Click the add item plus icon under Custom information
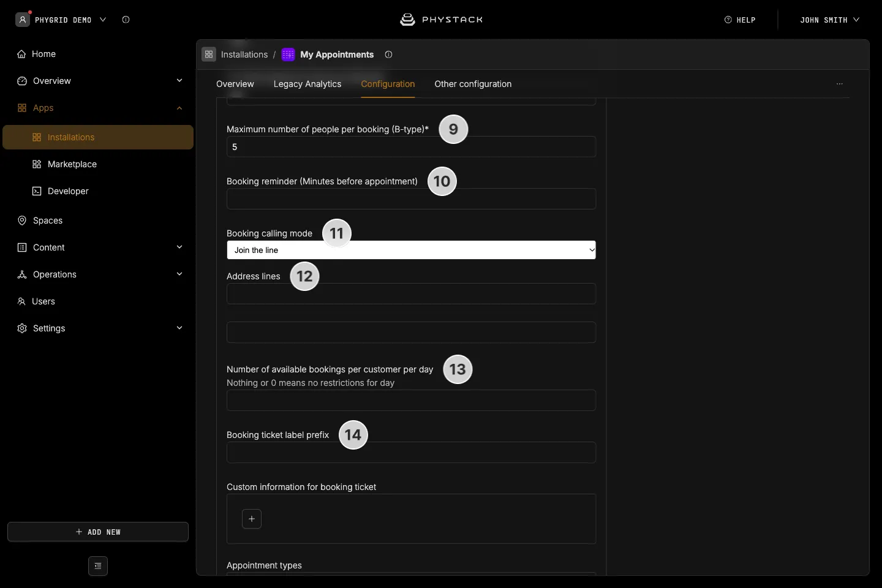Viewport: 882px width, 588px height. 252,519
